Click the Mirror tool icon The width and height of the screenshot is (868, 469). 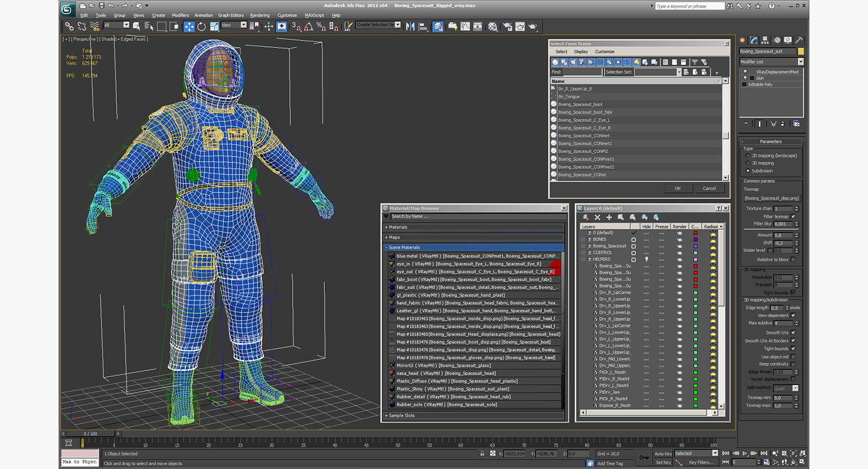(x=410, y=26)
